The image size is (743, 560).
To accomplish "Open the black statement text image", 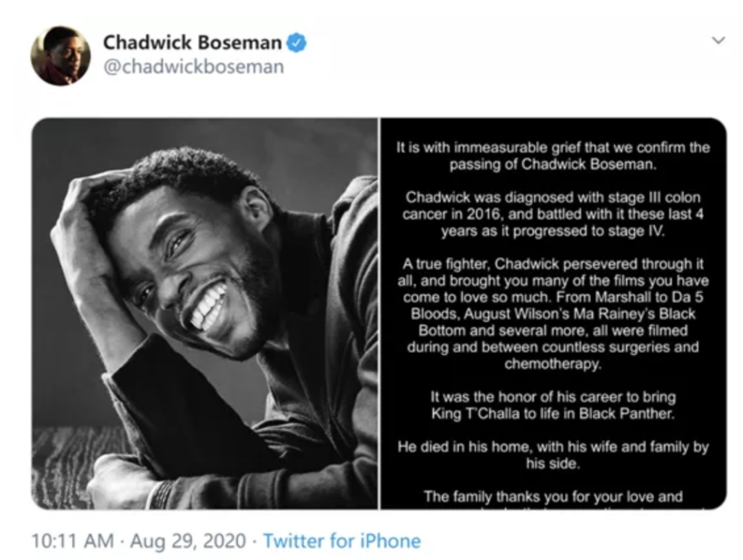I will [553, 313].
